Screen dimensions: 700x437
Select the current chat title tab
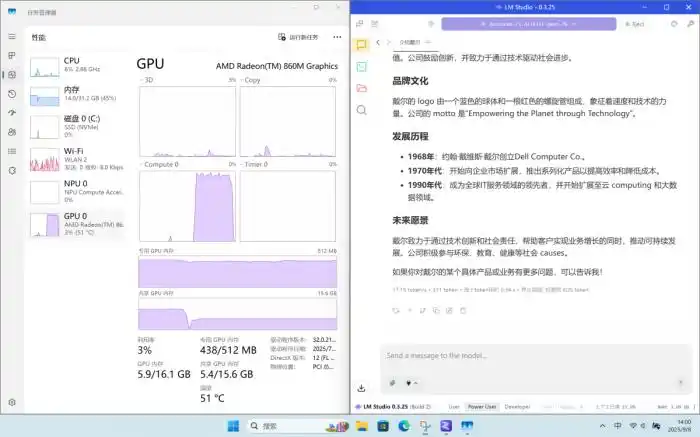pos(410,42)
